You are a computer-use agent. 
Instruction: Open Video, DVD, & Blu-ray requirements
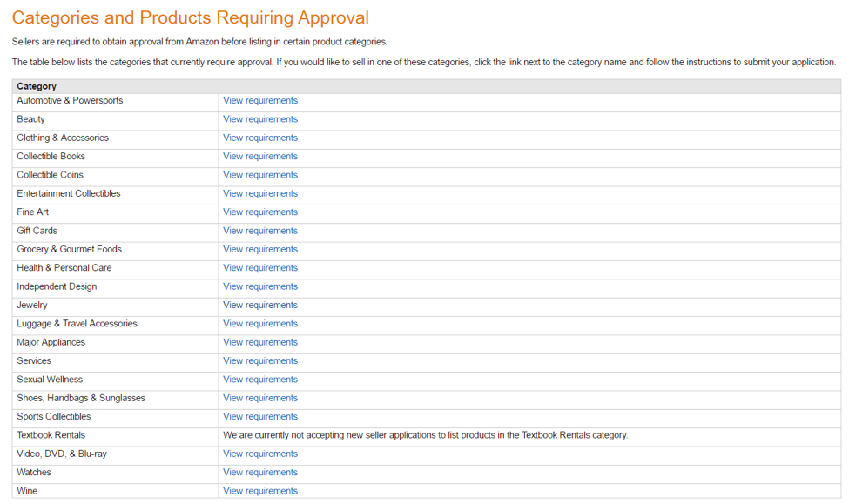(x=259, y=453)
